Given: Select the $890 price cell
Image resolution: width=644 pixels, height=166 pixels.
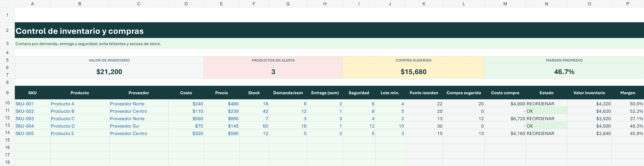Looking at the screenshot, I should click(x=222, y=118).
